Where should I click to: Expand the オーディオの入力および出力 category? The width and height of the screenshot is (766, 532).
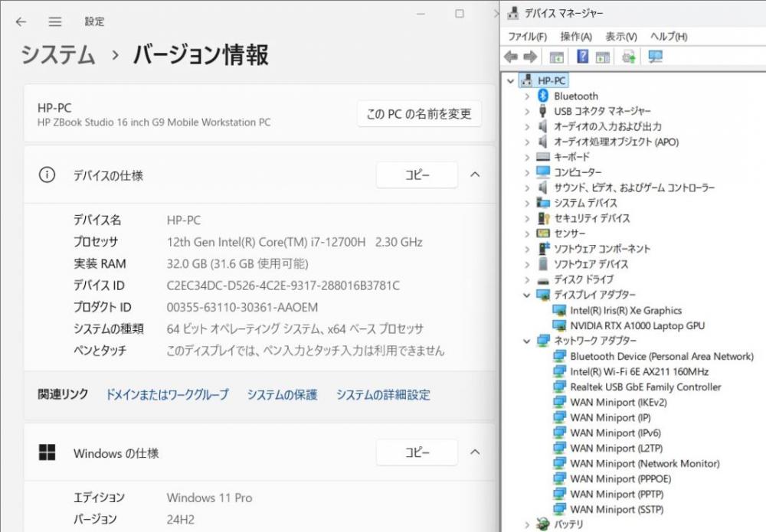click(527, 127)
